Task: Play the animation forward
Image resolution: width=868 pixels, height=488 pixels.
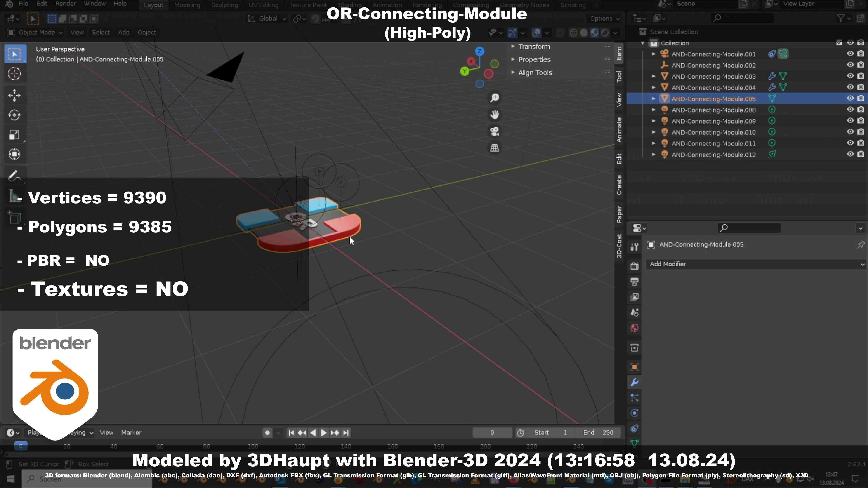Action: 323,433
